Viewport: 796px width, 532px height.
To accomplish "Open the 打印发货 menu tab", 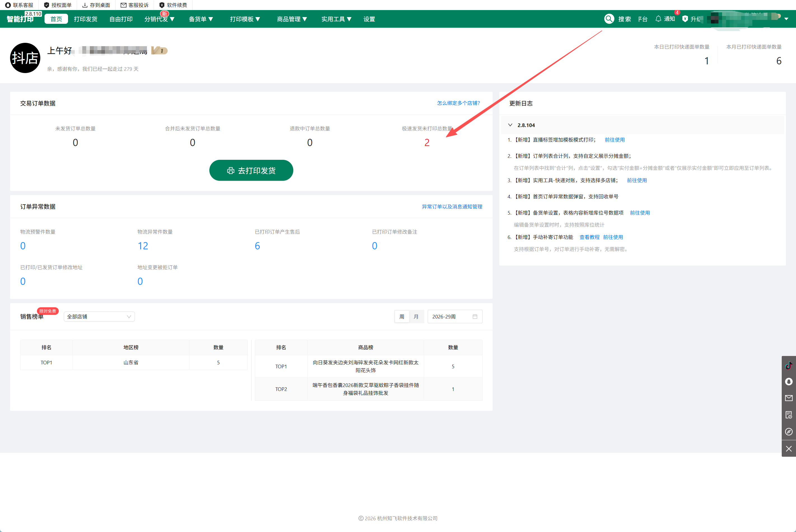I will [85, 19].
